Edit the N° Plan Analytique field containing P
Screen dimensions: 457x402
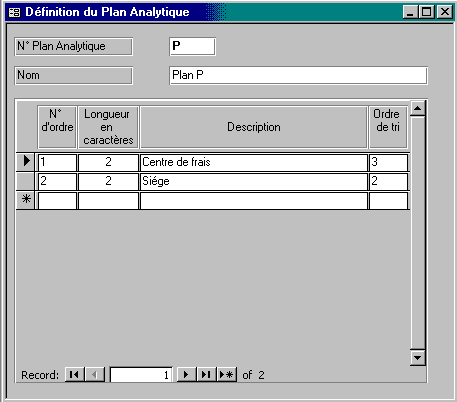click(x=192, y=46)
